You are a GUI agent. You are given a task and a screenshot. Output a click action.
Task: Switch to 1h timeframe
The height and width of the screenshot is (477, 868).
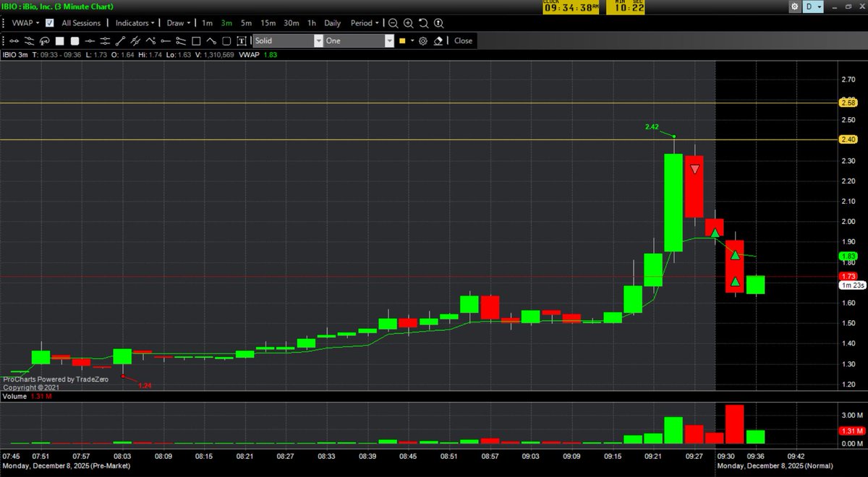312,23
